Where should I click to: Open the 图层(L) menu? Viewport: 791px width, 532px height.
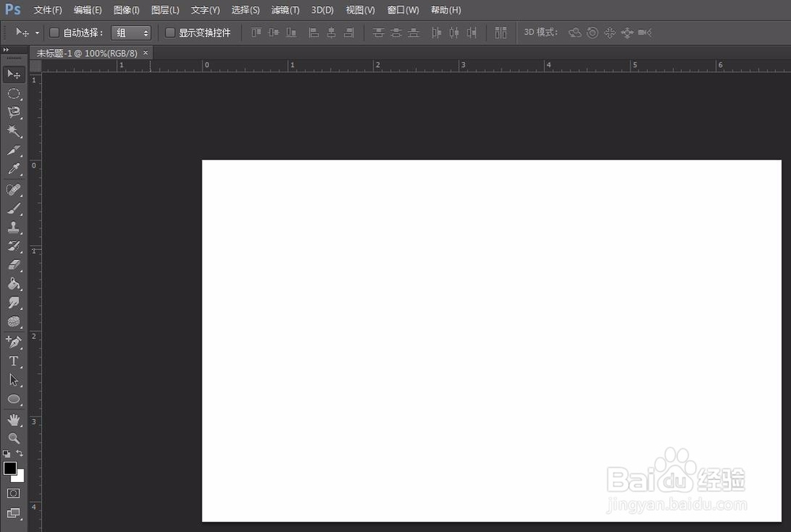coord(165,10)
